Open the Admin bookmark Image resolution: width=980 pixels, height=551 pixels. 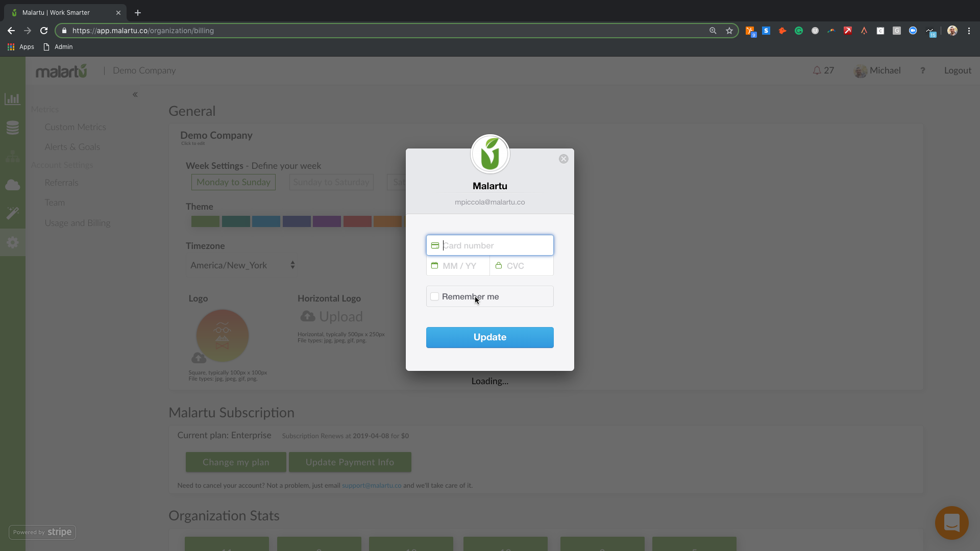point(58,47)
